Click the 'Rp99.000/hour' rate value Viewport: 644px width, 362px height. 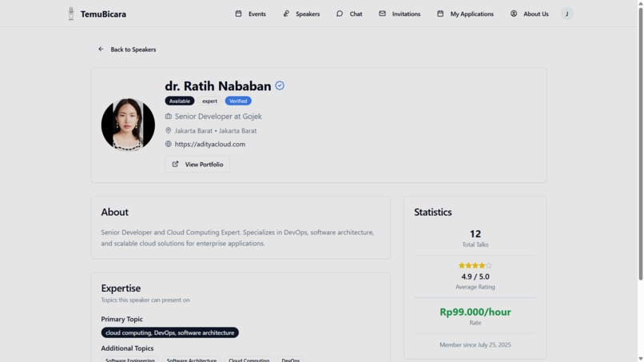(x=475, y=312)
